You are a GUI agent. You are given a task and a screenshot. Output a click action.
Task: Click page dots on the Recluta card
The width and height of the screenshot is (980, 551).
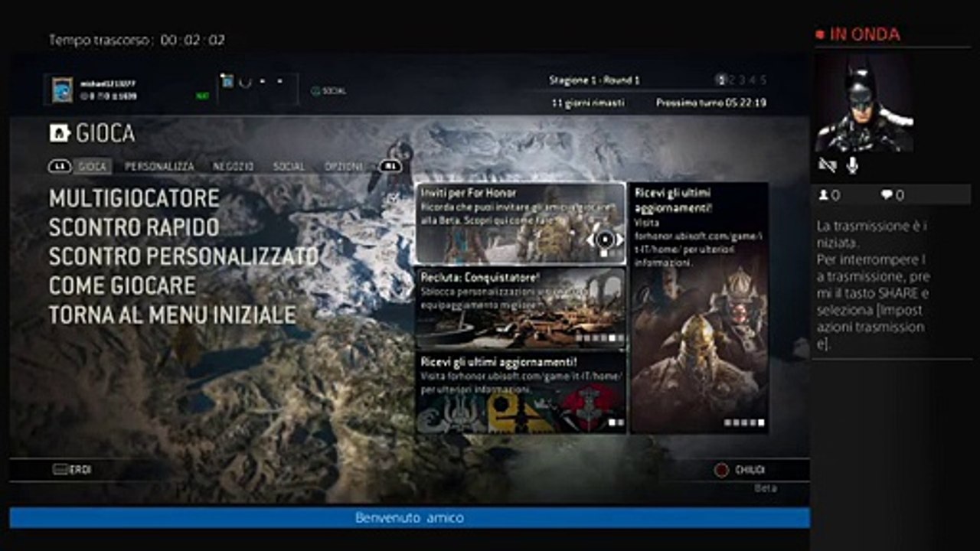tap(599, 337)
